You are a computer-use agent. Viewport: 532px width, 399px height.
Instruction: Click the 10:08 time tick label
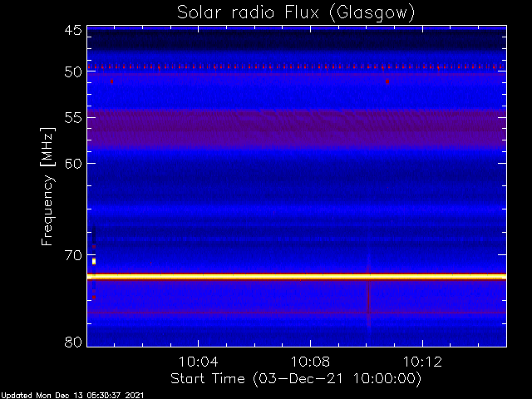pyautogui.click(x=310, y=362)
